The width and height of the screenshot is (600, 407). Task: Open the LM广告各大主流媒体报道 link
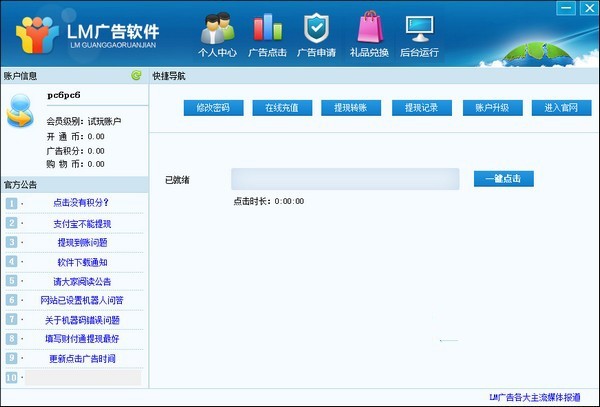coord(535,397)
